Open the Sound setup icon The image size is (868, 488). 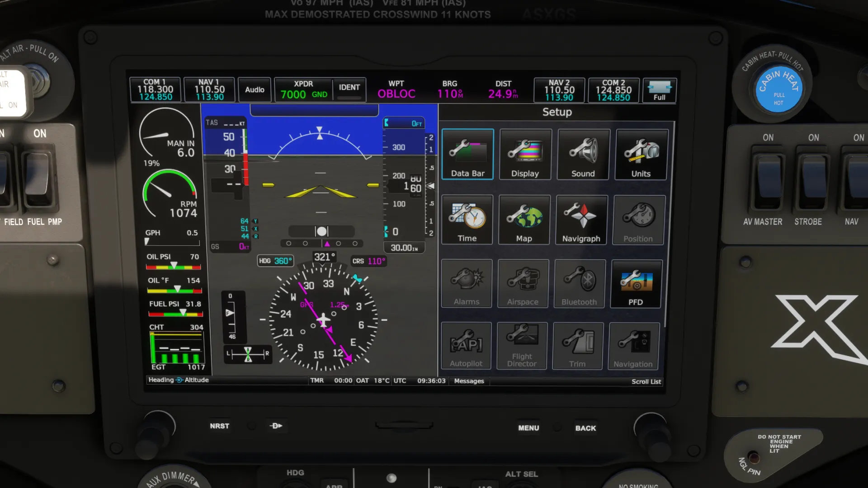[x=583, y=155]
